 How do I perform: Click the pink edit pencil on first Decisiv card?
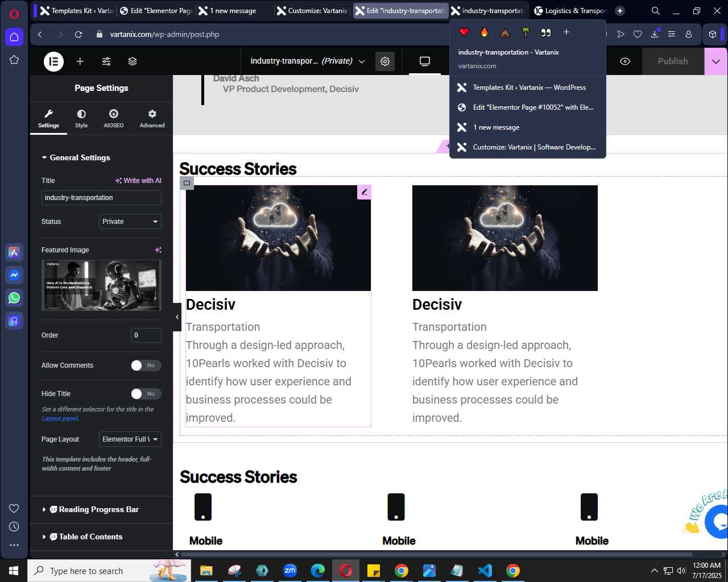(364, 192)
